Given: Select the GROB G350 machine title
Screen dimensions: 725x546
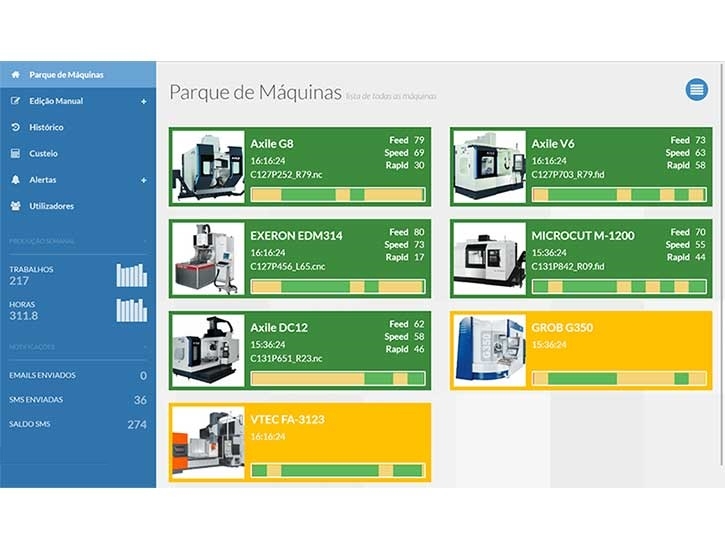Looking at the screenshot, I should pos(562,328).
